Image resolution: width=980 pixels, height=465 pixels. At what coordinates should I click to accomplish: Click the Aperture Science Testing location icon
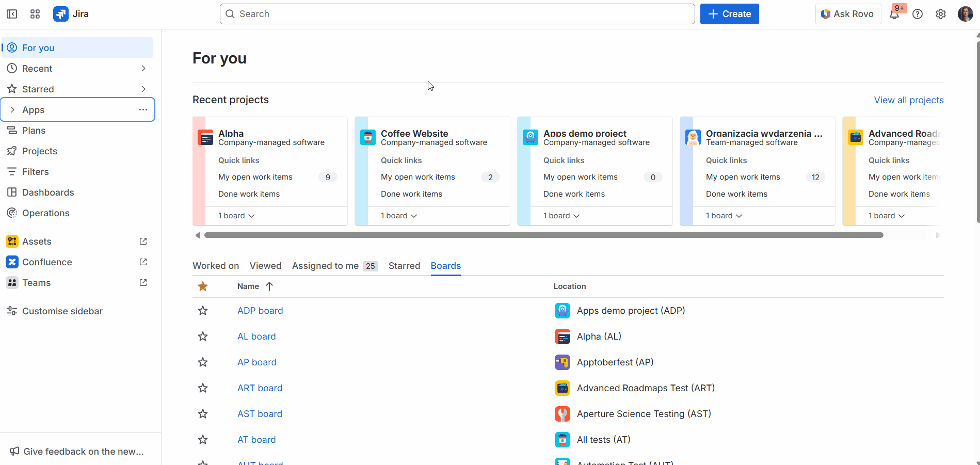[563, 414]
